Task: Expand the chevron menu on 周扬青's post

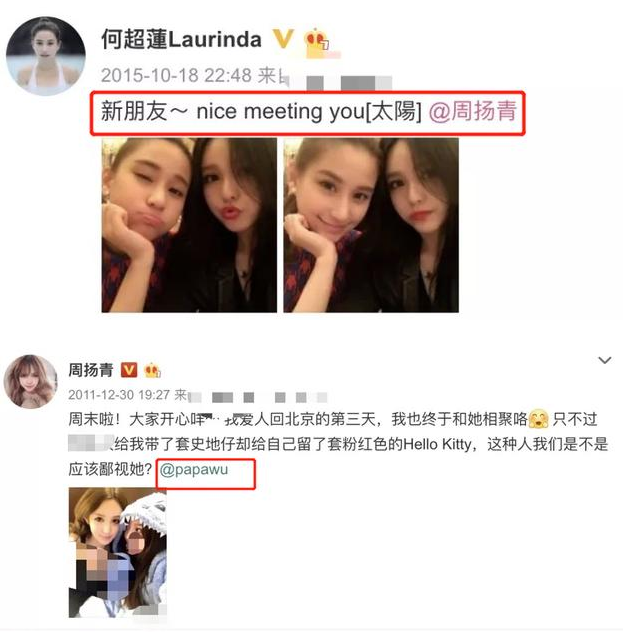Action: (604, 360)
